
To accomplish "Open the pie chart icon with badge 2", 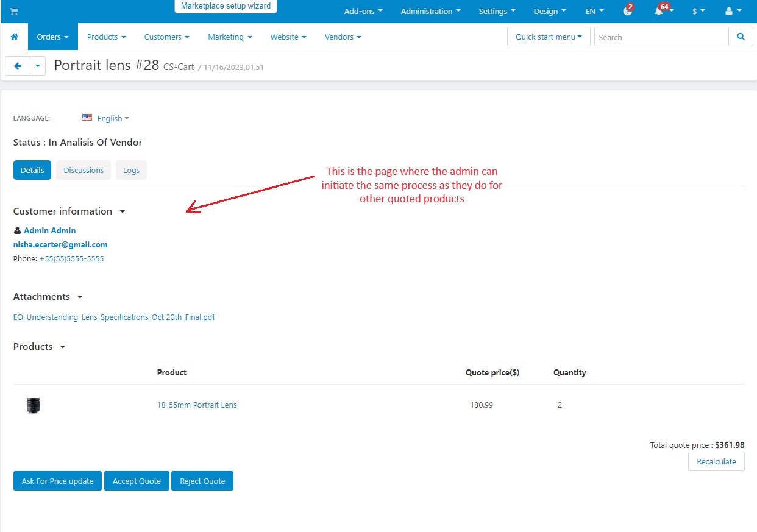I will click(x=628, y=11).
